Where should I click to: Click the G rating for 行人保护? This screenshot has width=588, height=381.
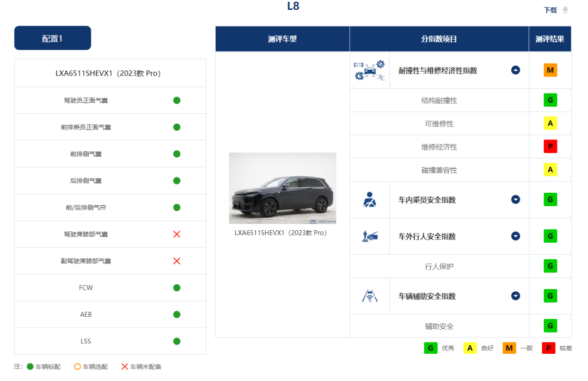click(550, 266)
